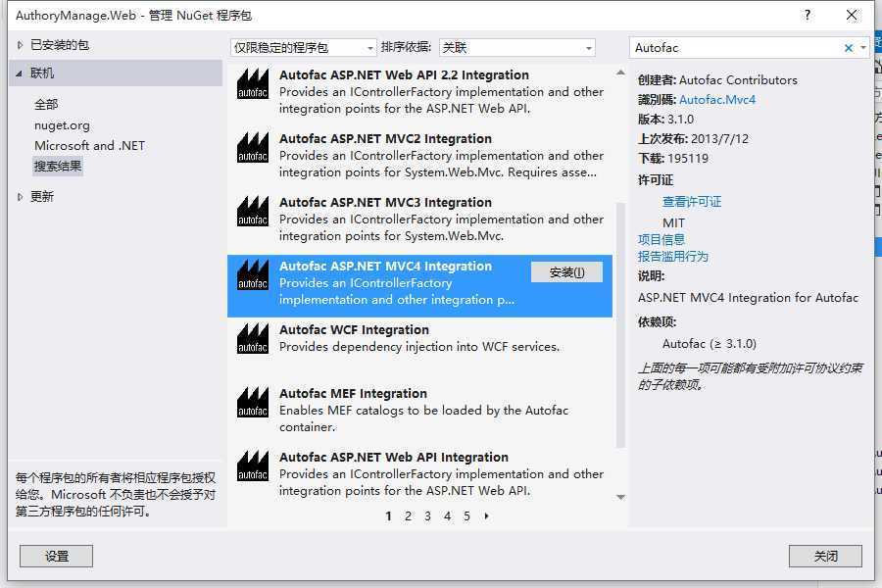Go to results page 2

pyautogui.click(x=408, y=516)
